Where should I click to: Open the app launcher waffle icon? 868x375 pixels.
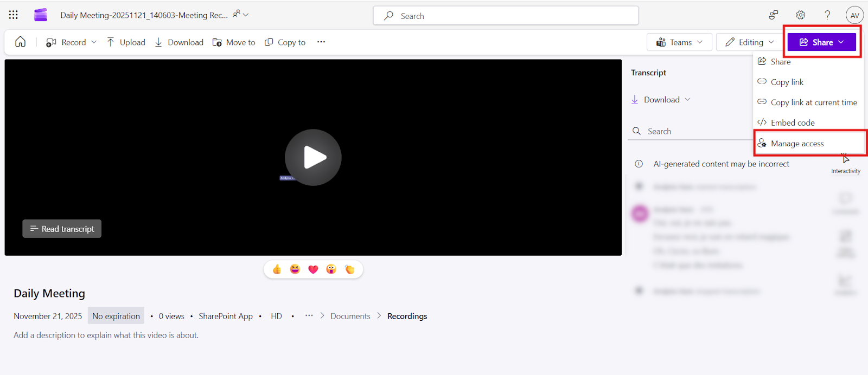(x=14, y=15)
